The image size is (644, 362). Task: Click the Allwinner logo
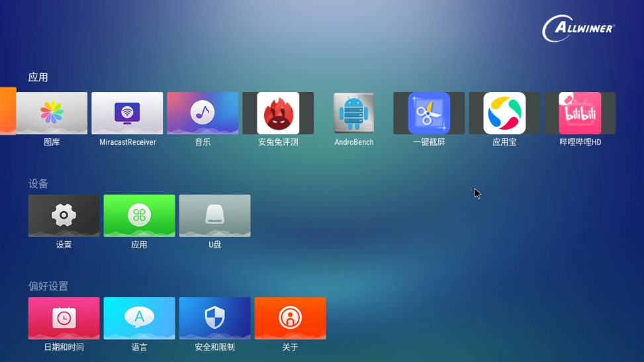(578, 28)
